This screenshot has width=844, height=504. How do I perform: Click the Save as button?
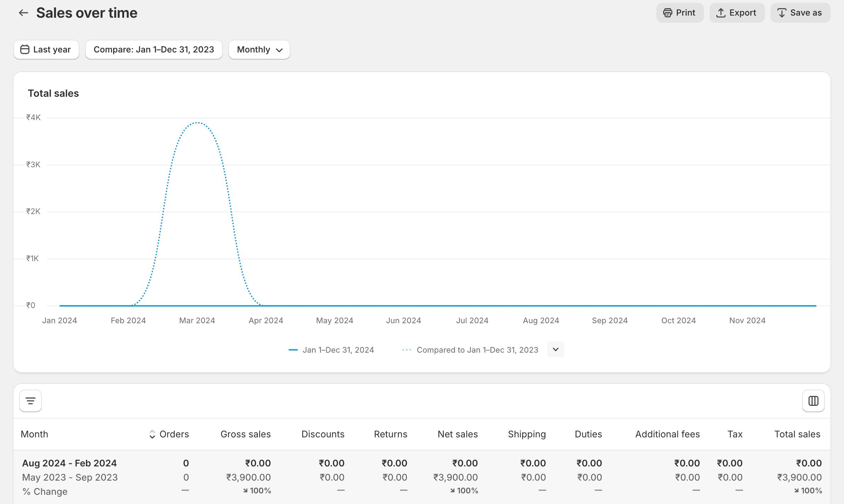click(800, 13)
